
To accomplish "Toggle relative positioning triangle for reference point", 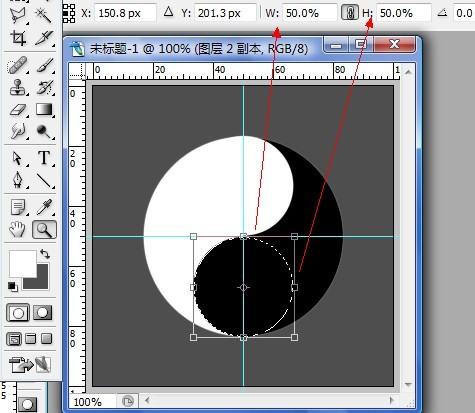I will pos(169,12).
